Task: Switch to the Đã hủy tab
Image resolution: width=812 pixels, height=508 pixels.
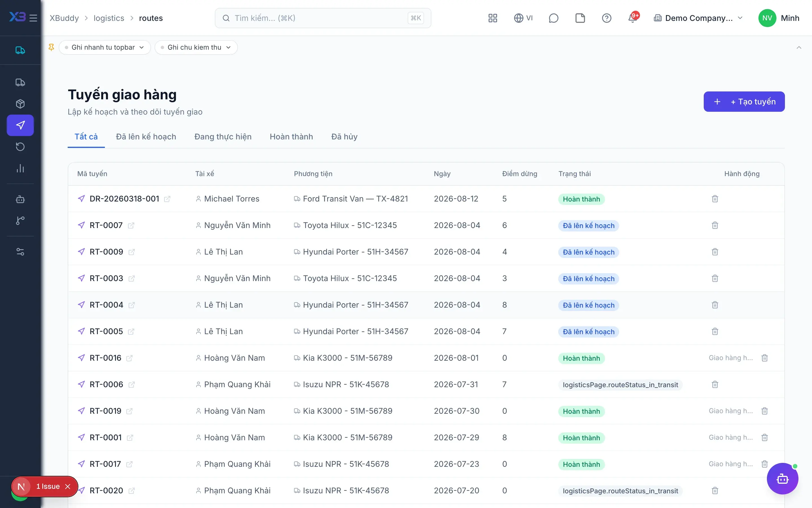Action: [x=344, y=137]
